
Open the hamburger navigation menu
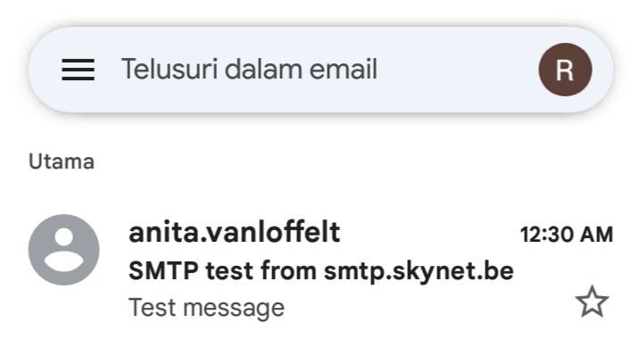coord(78,70)
